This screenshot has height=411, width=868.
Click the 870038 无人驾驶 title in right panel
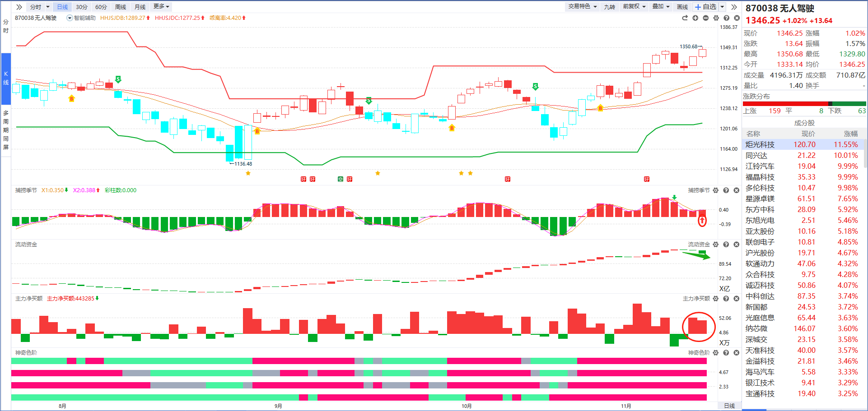780,8
